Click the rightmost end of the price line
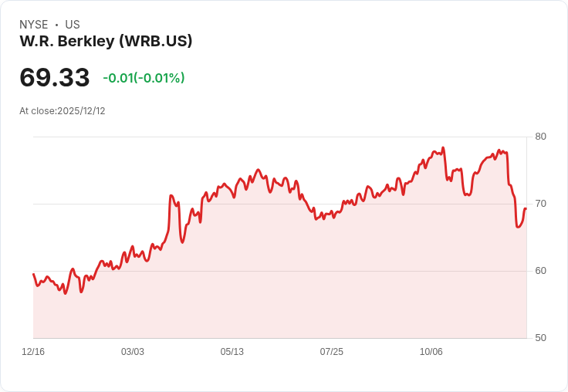This screenshot has height=392, width=568. click(526, 208)
